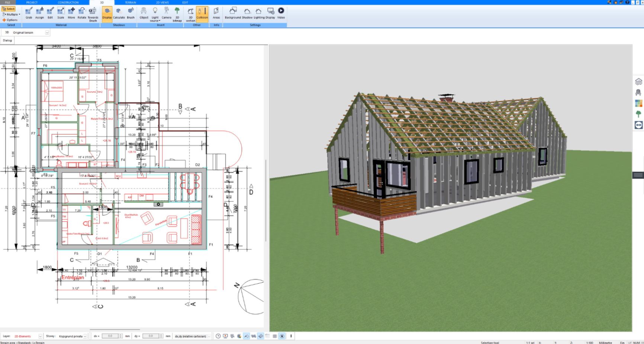This screenshot has width=644, height=344.
Task: Open the FILE menu
Action: [x=7, y=2]
